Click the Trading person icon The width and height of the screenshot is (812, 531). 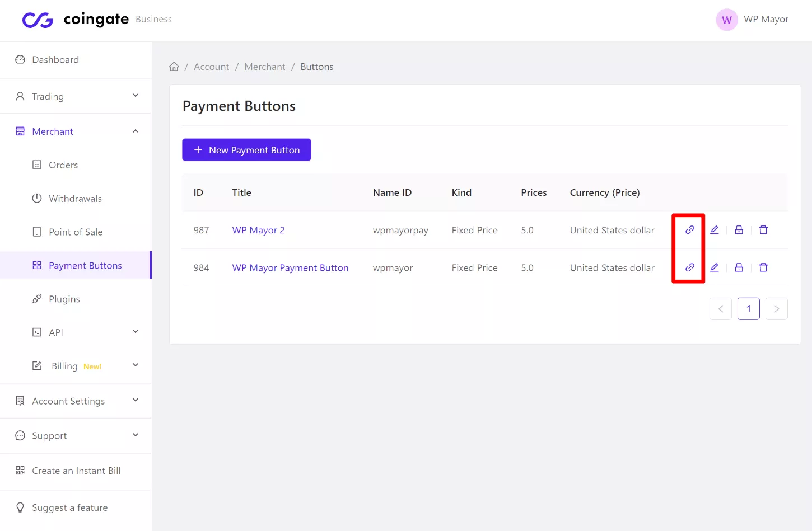20,96
